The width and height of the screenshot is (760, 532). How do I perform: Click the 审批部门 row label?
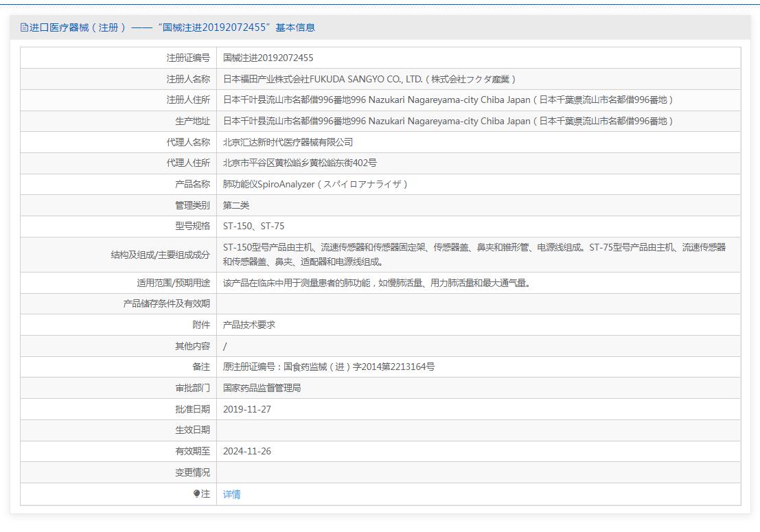[x=192, y=388]
